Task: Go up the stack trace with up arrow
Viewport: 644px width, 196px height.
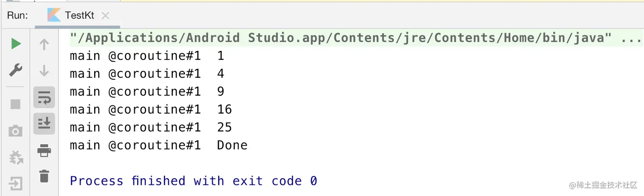Action: click(x=44, y=44)
